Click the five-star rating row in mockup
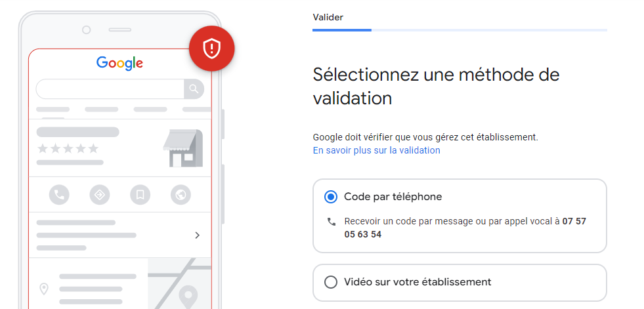Viewport: 644px width, 309px height. click(x=68, y=148)
